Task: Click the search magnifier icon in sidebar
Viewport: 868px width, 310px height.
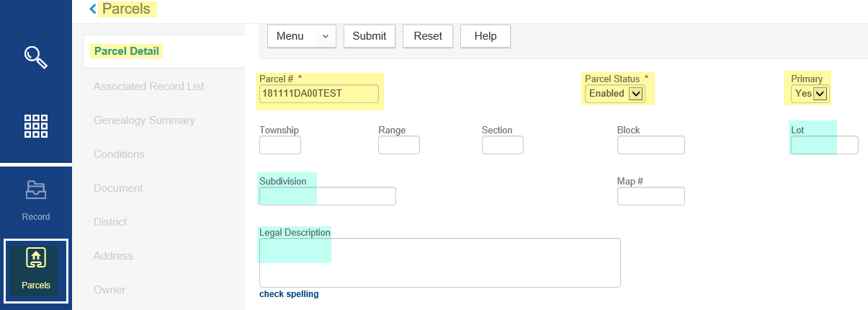Action: (x=36, y=56)
